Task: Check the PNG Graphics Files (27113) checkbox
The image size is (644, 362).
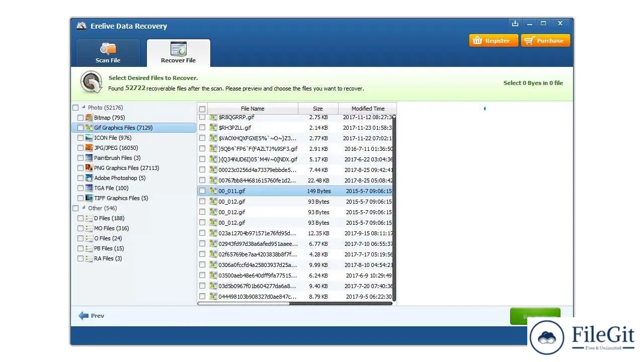Action: (80, 168)
